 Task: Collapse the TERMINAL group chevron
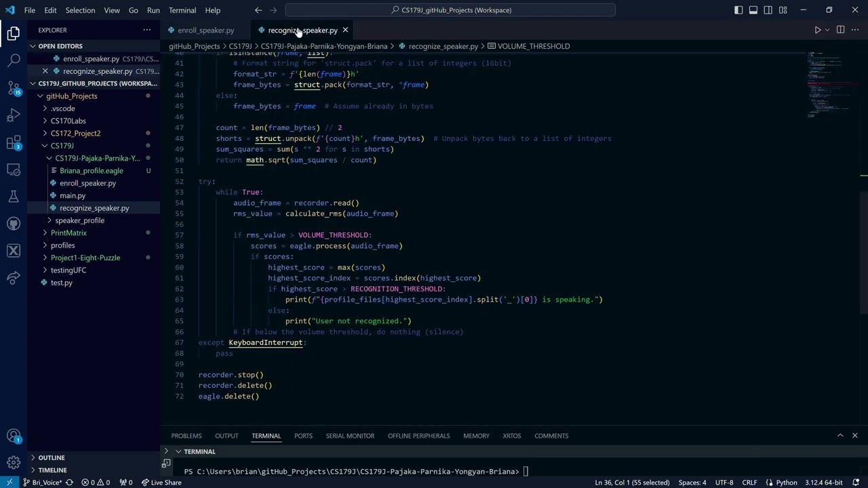[x=178, y=451]
